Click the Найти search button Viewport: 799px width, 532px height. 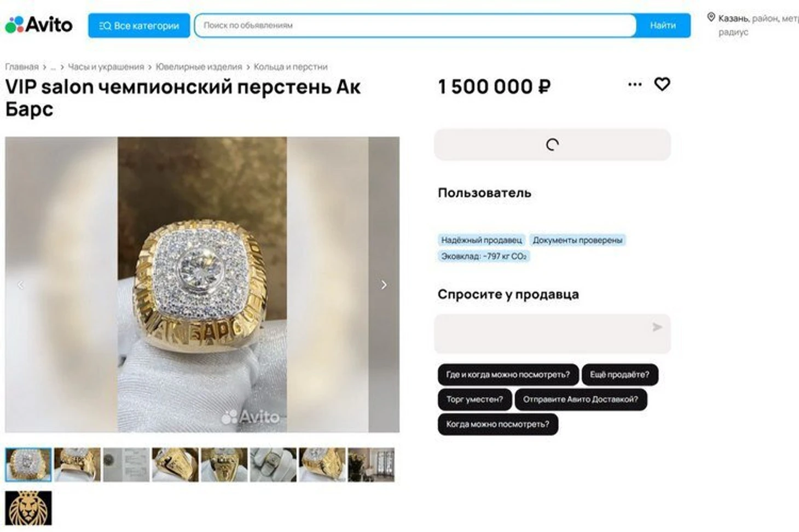click(x=663, y=25)
